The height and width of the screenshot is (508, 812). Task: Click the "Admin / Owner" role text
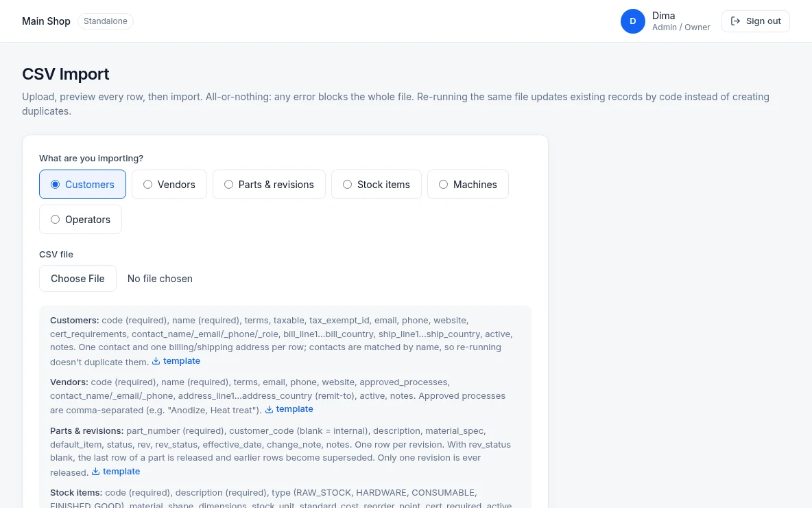(x=681, y=27)
